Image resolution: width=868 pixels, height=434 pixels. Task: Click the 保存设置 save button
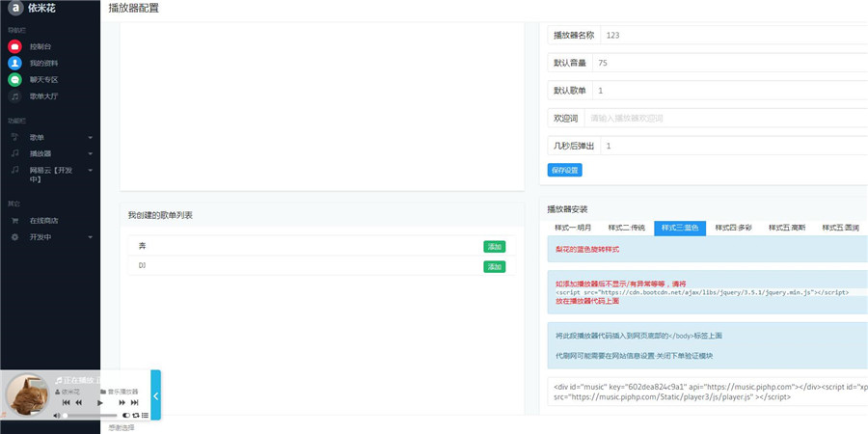[564, 170]
